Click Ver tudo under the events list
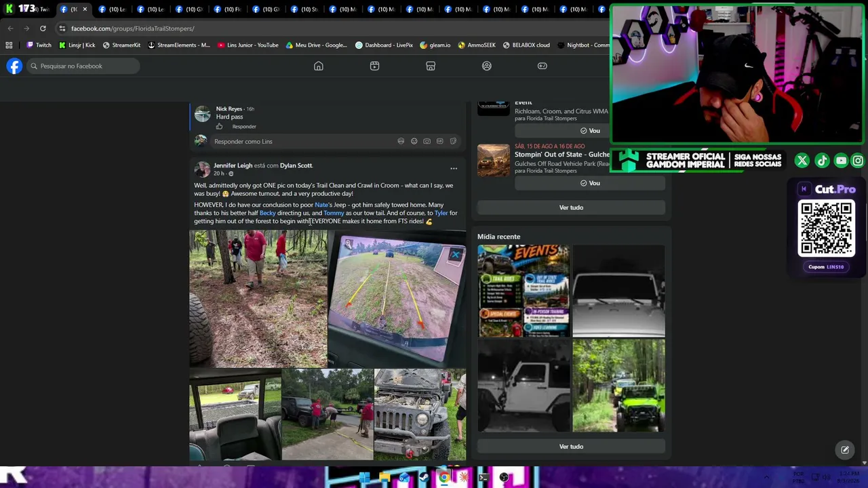The height and width of the screenshot is (488, 868). click(571, 207)
